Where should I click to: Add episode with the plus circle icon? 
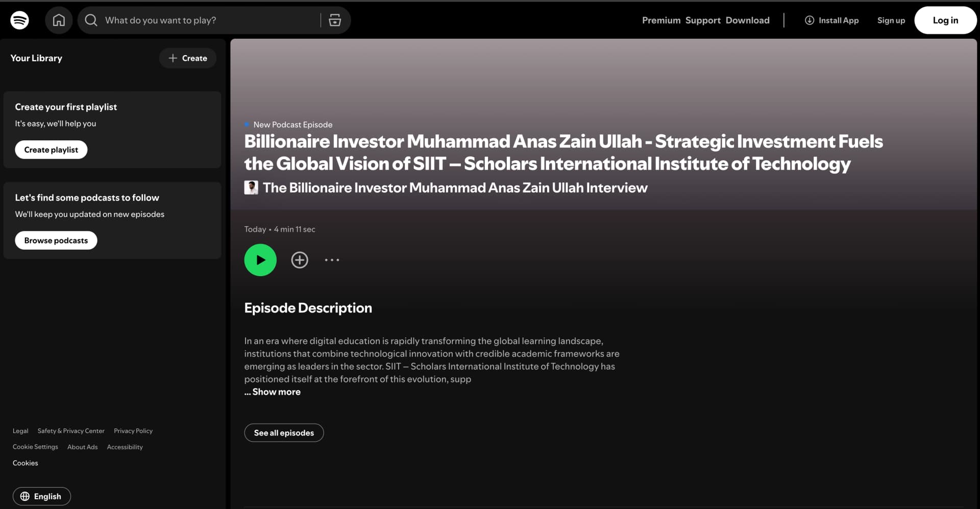point(300,260)
